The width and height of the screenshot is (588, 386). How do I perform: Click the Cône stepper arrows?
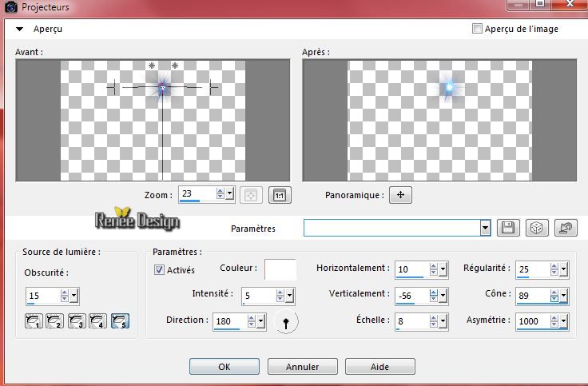pyautogui.click(x=554, y=296)
